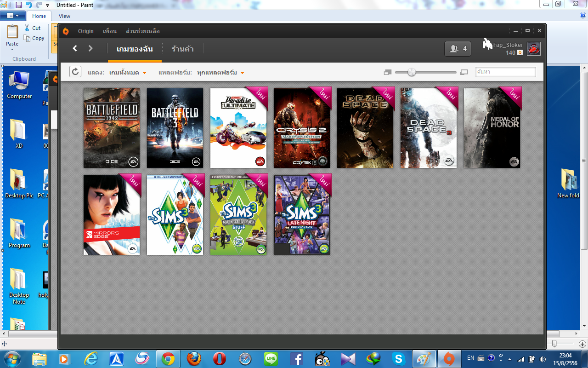
Task: Open the Origin menu
Action: (x=86, y=31)
